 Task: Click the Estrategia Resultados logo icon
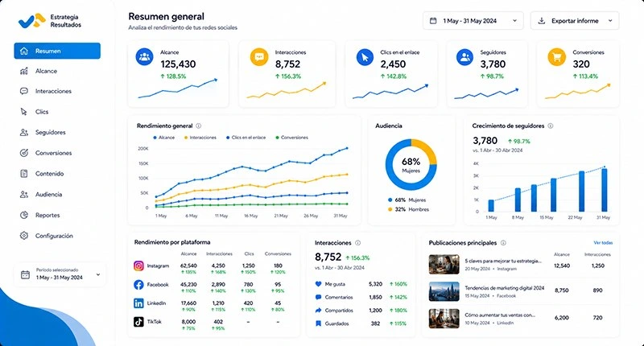[x=31, y=21]
